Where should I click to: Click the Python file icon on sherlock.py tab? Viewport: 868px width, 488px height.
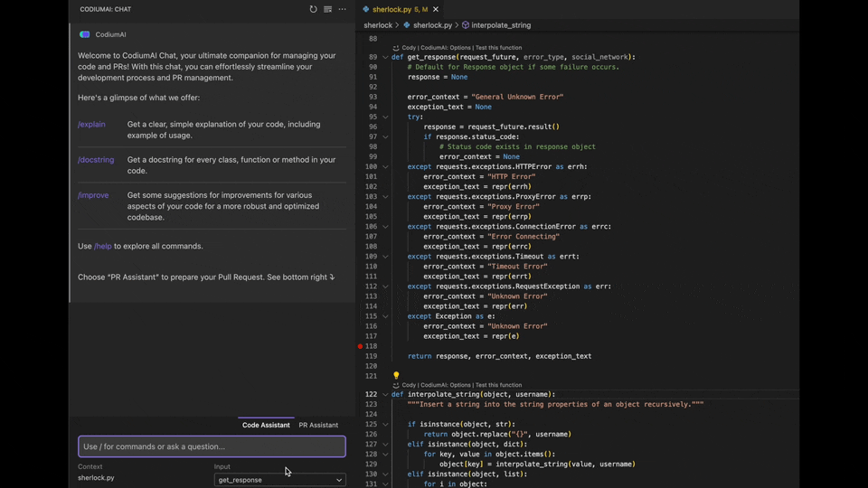(x=366, y=9)
